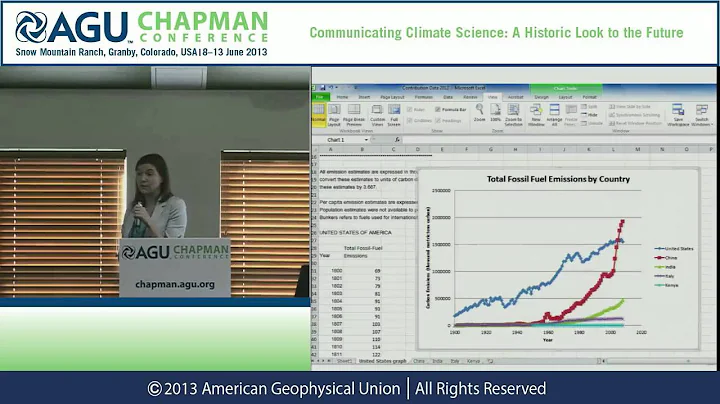Open the Chart Tools Format tab
Image resolution: width=720 pixels, height=404 pixels.
589,97
